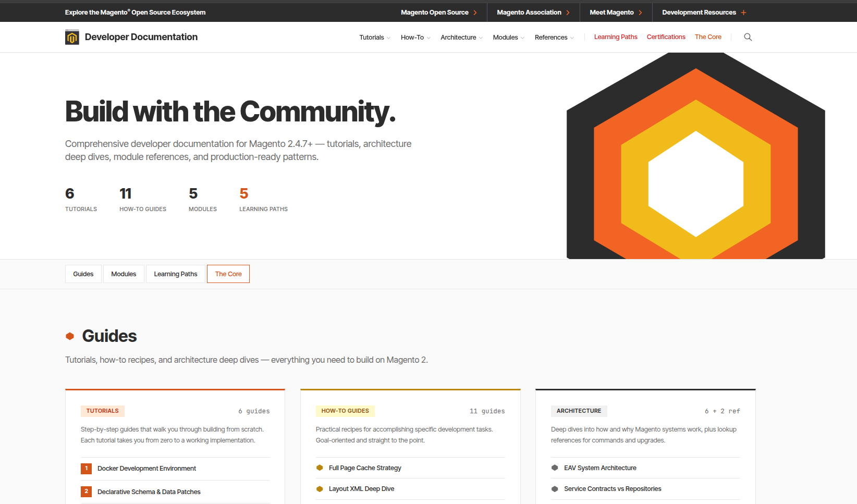Select the orange "1" badge beside Docker Development Environment

point(87,468)
